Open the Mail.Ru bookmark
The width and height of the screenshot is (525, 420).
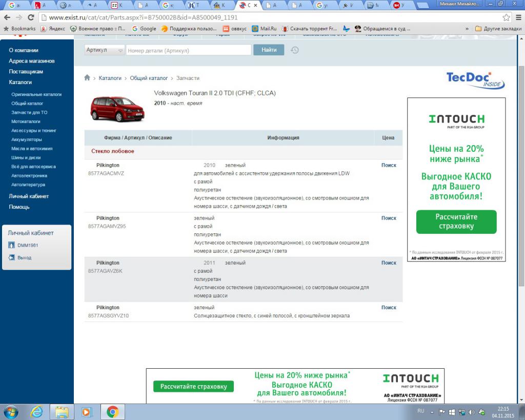point(264,29)
